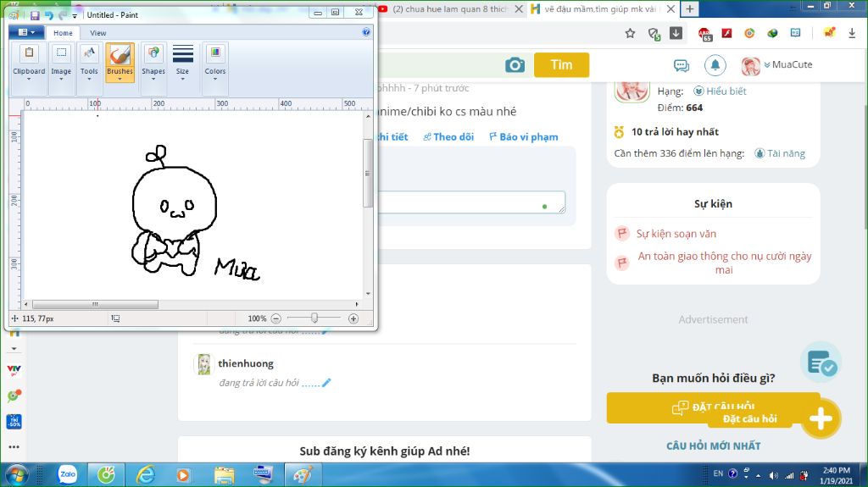
Task: Click the Redo arrow in Paint
Action: point(62,15)
